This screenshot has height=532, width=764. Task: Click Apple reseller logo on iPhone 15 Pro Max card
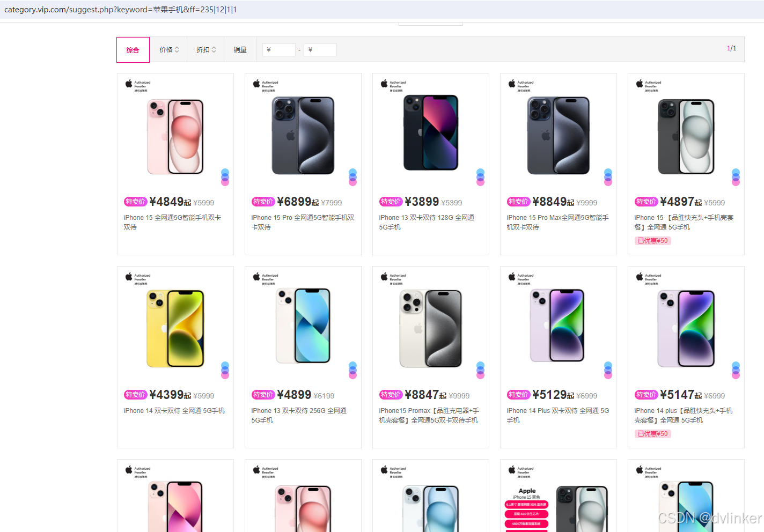coord(521,86)
